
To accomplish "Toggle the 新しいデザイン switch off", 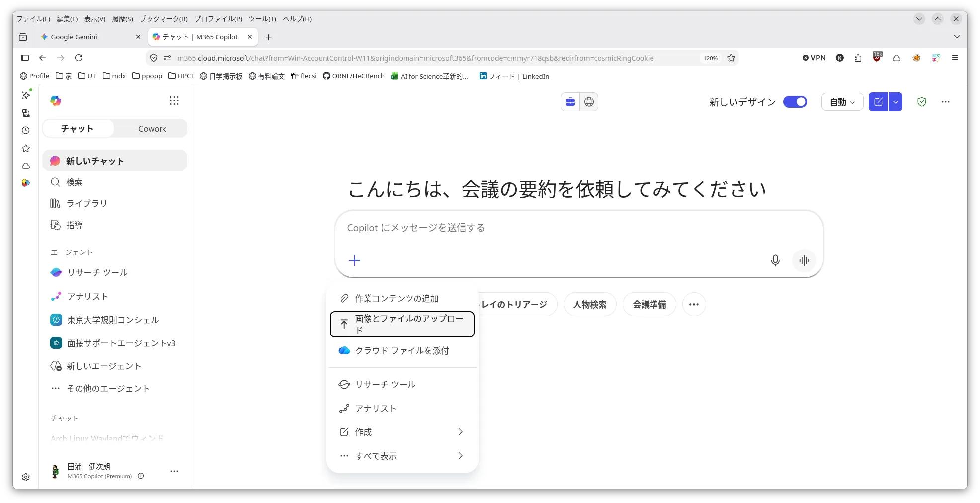I will [795, 102].
